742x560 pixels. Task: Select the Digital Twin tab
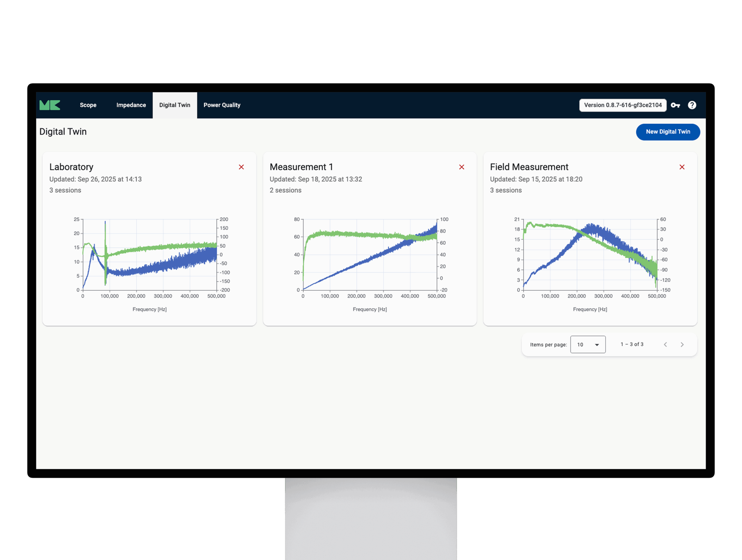coord(174,105)
